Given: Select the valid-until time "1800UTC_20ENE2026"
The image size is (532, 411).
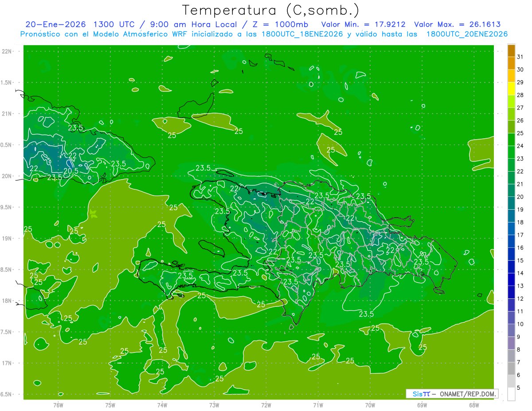Looking at the screenshot, I should click(467, 34).
